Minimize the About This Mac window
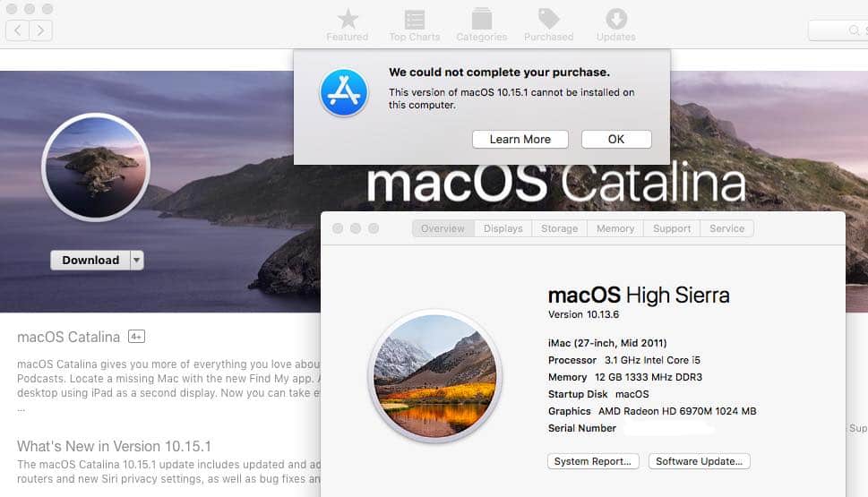This screenshot has height=497, width=868. [x=356, y=228]
